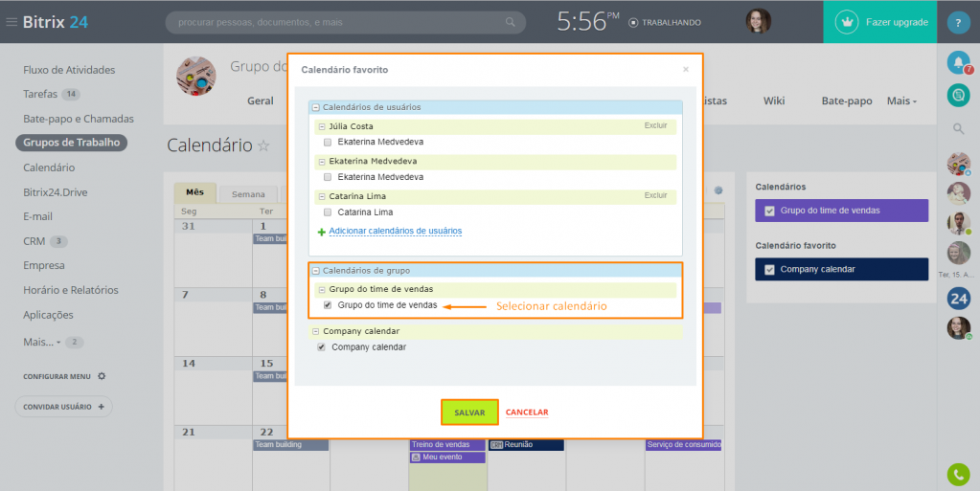Close the Calendário favorito dialog

pyautogui.click(x=686, y=69)
